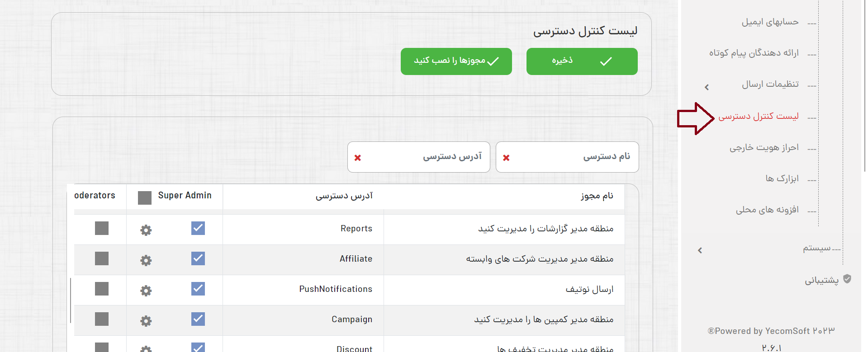This screenshot has height=352, width=868.
Task: Click منطقه مدیر گزارشات را مدیریت کنید text
Action: 545,229
